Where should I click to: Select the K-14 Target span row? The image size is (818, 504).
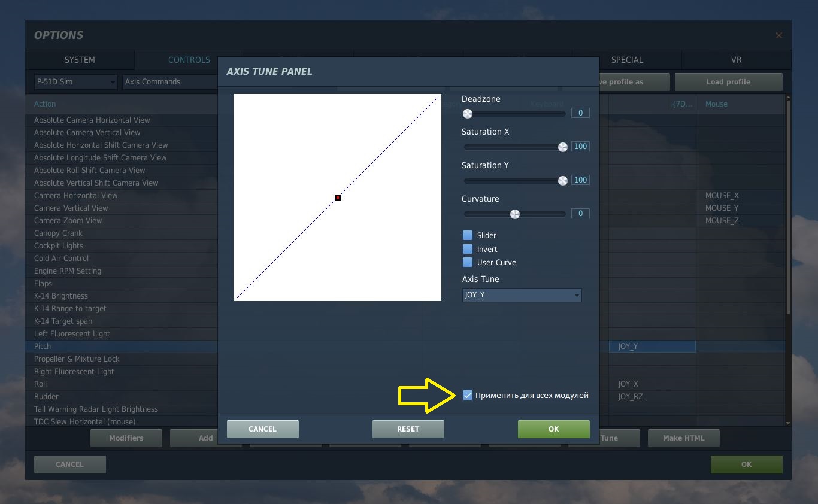point(121,321)
